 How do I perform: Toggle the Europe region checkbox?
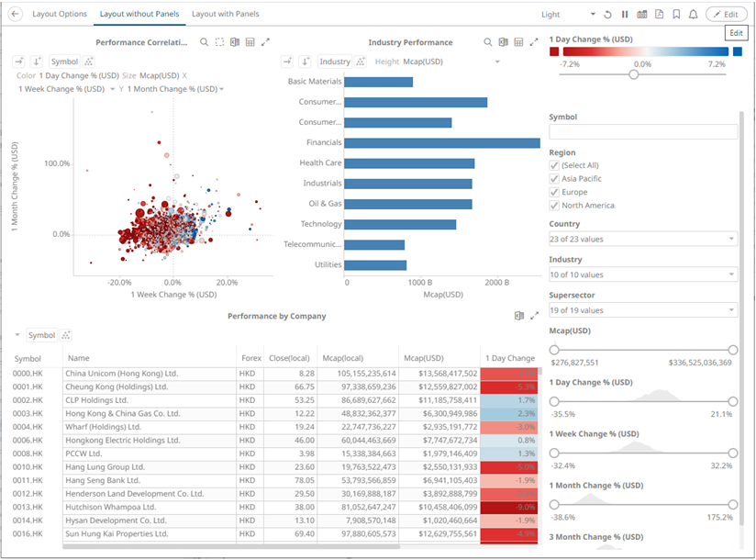point(554,193)
